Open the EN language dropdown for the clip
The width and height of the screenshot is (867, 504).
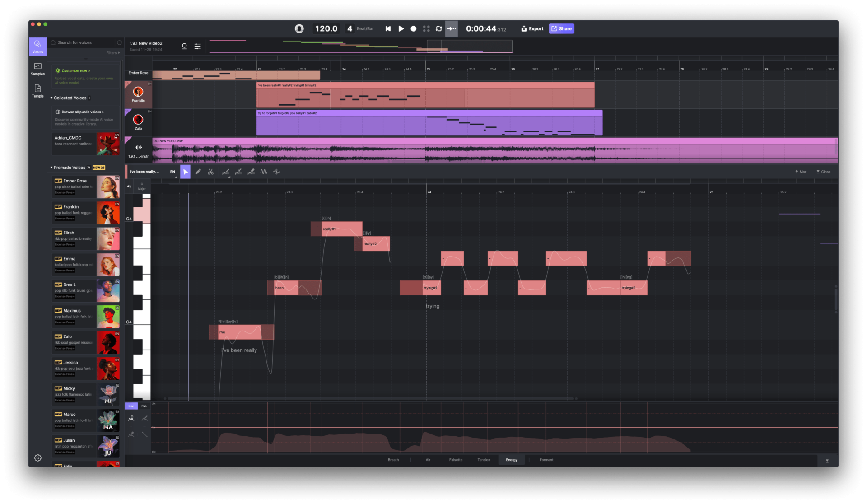click(172, 172)
